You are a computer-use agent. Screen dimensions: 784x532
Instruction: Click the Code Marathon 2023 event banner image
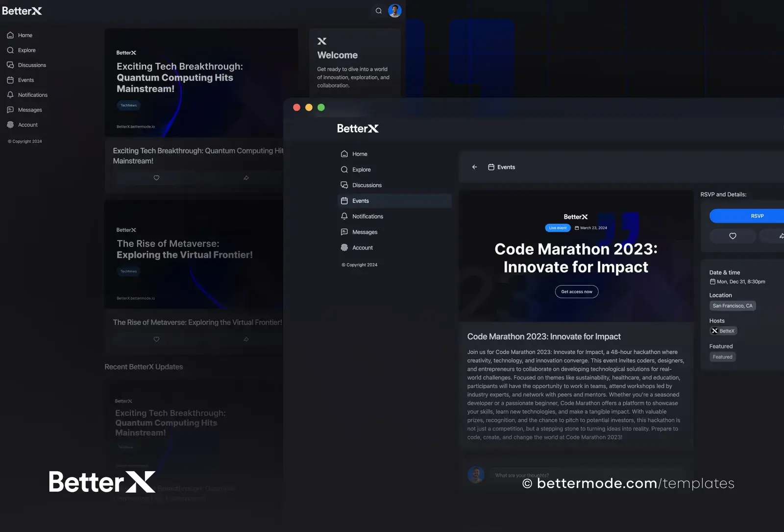(x=576, y=256)
